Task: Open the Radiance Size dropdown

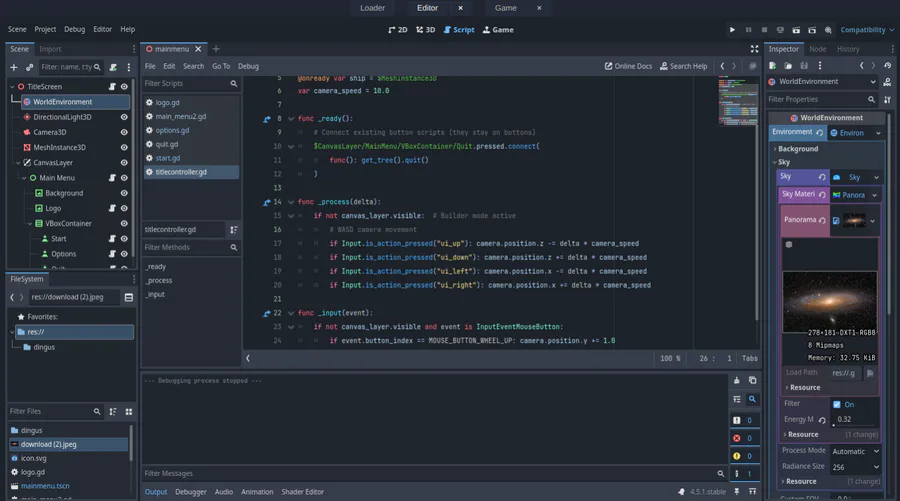Action: tap(855, 467)
